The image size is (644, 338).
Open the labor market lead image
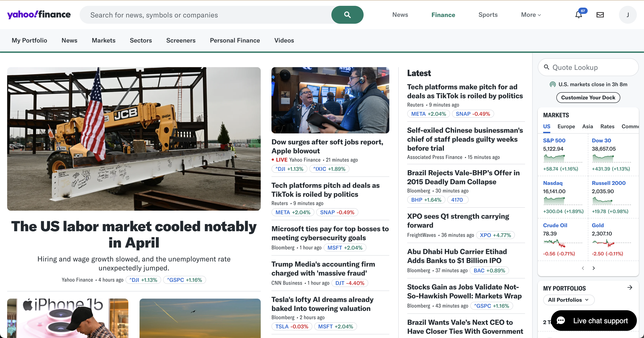tap(134, 139)
